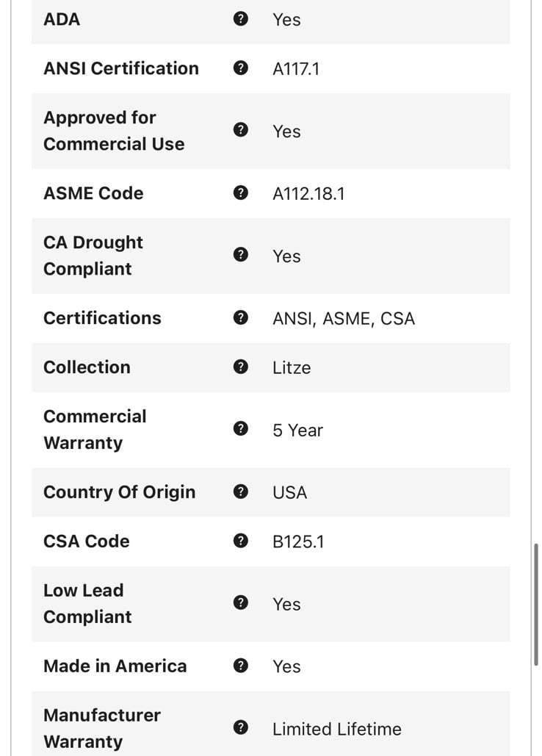542x756 pixels.
Task: Show info for ASME Code help icon
Action: pos(240,192)
